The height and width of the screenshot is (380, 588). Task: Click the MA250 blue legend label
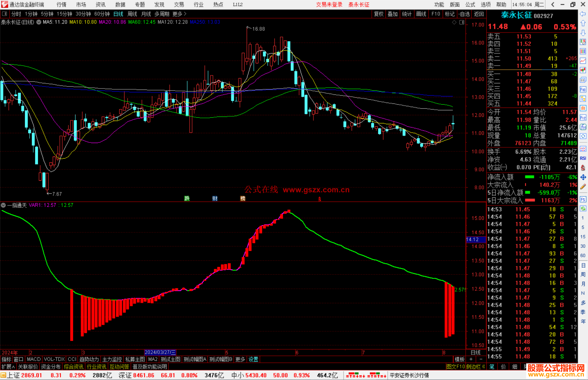click(x=205, y=22)
